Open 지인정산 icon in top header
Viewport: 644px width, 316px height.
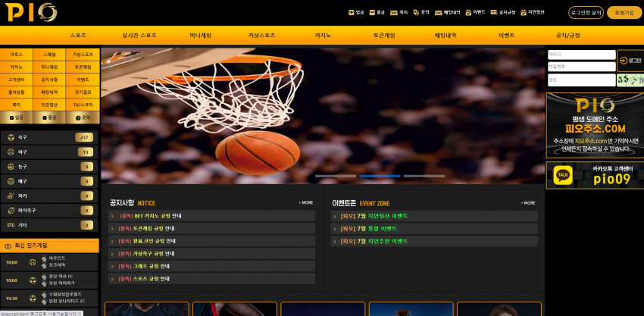[x=533, y=12]
